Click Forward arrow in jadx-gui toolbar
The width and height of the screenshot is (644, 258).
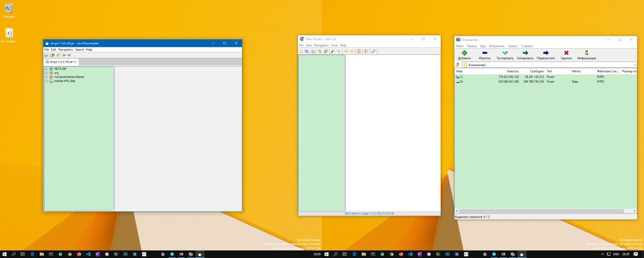352,51
